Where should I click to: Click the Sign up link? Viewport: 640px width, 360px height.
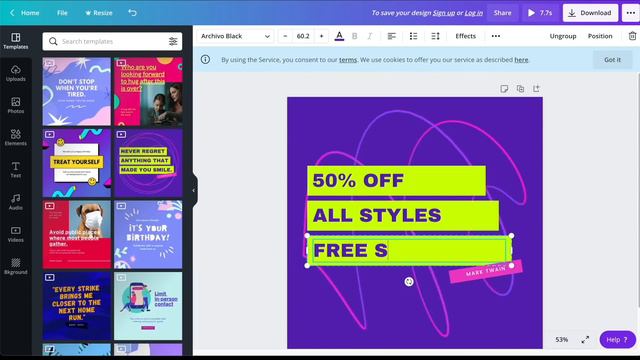point(444,13)
